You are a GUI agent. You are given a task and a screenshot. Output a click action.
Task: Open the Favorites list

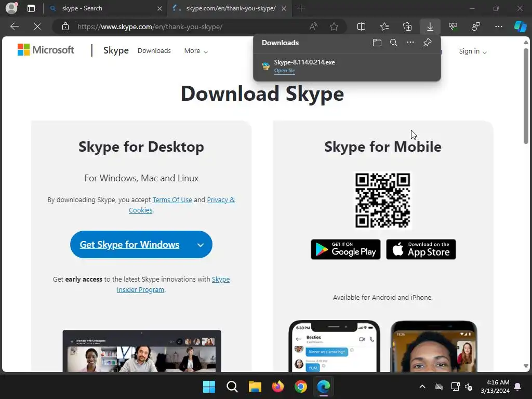click(x=384, y=26)
